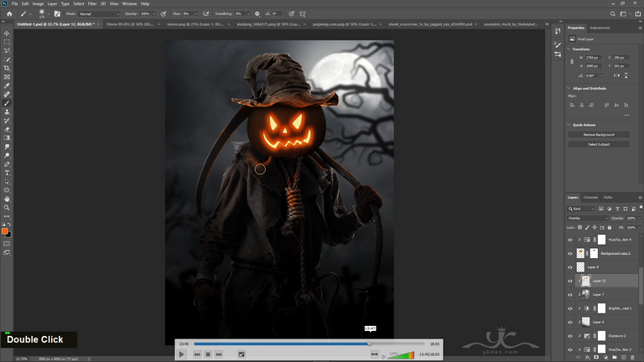
Task: Toggle lock transparent pixels
Action: [x=580, y=227]
